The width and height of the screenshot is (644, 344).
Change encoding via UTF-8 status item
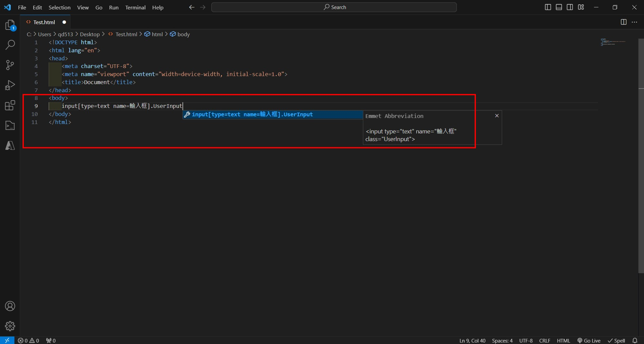point(526,340)
